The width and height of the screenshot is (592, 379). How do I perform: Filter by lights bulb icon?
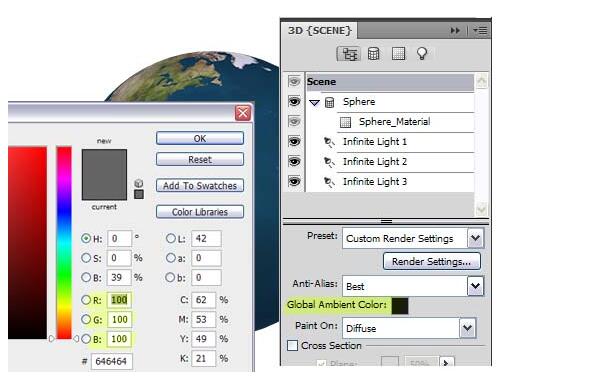[x=422, y=54]
